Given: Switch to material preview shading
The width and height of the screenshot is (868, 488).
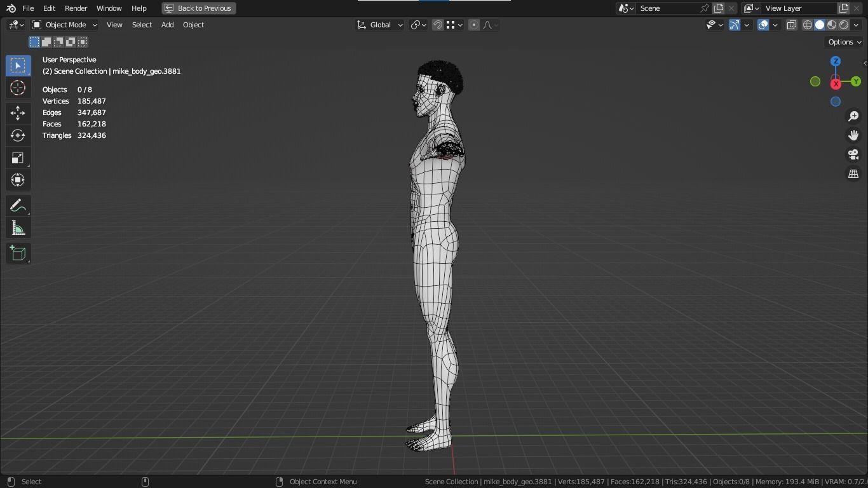Looking at the screenshot, I should (832, 25).
